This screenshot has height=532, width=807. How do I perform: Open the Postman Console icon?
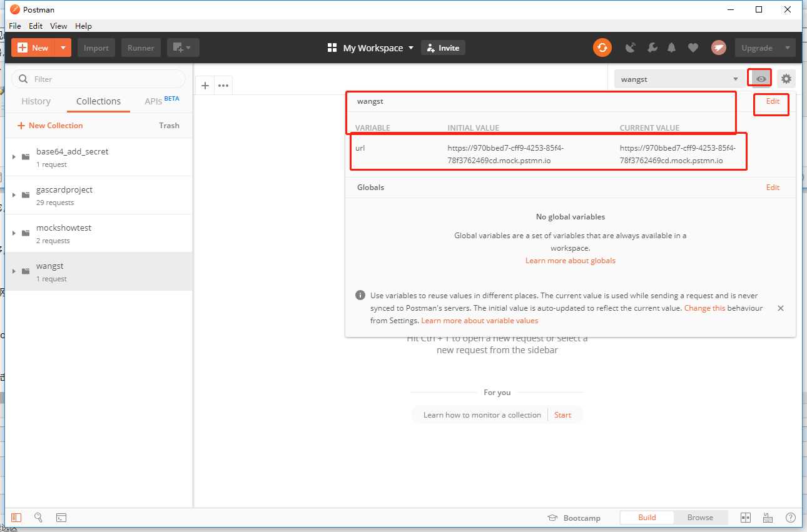point(61,518)
